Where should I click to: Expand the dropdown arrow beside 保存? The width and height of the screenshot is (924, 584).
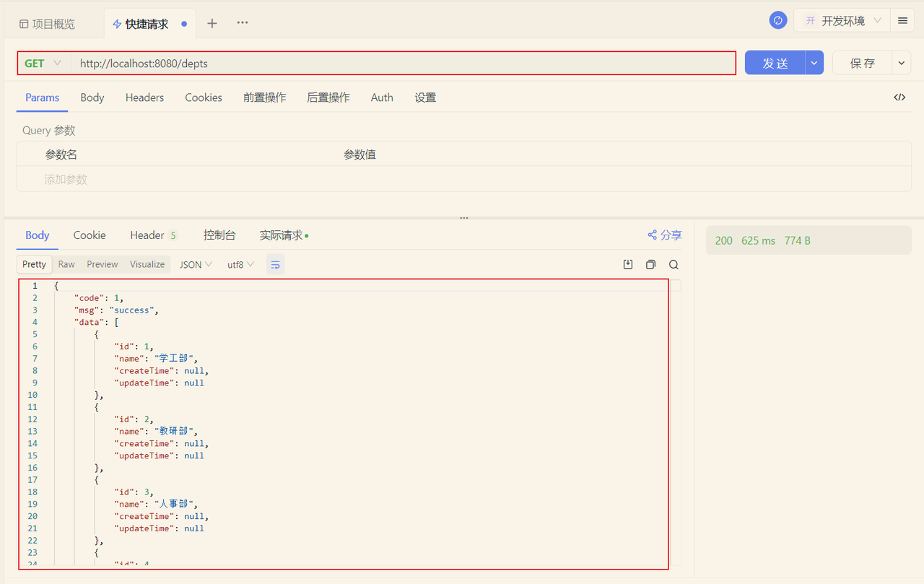tap(902, 64)
